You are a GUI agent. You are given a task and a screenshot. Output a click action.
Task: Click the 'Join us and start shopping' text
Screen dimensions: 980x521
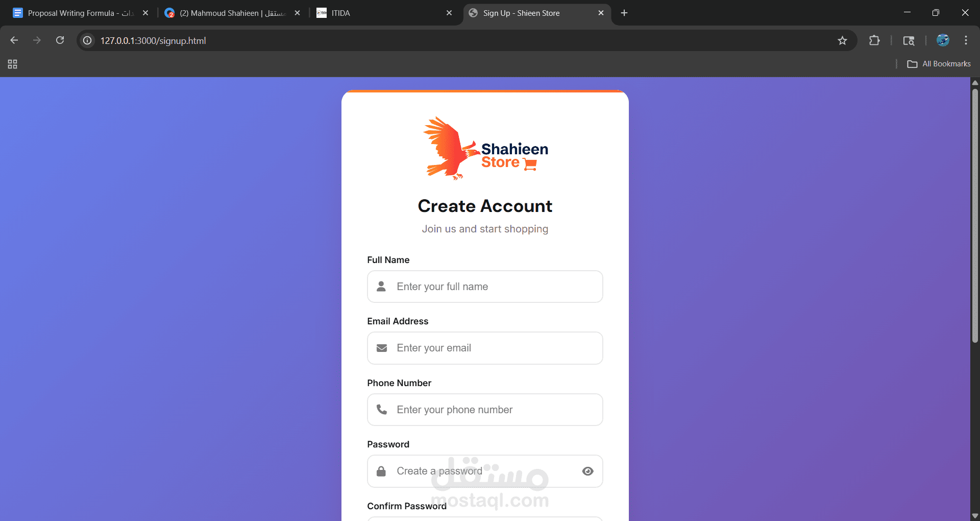pos(485,229)
